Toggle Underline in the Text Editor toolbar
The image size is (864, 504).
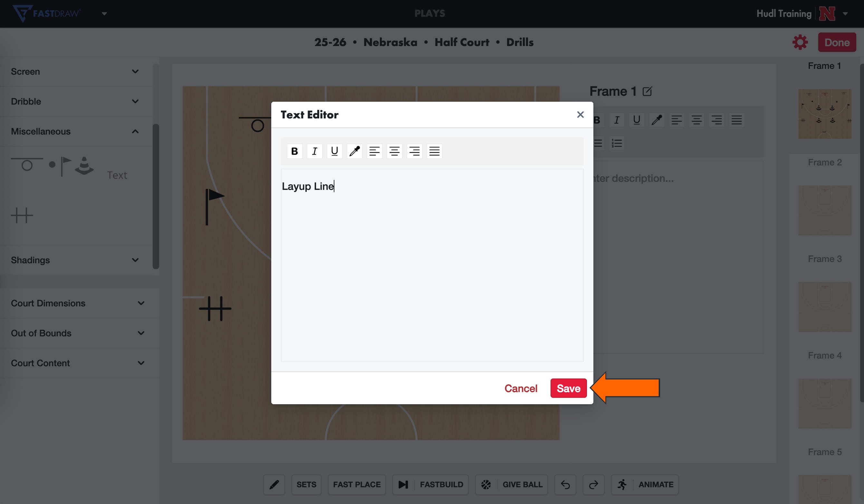click(334, 151)
